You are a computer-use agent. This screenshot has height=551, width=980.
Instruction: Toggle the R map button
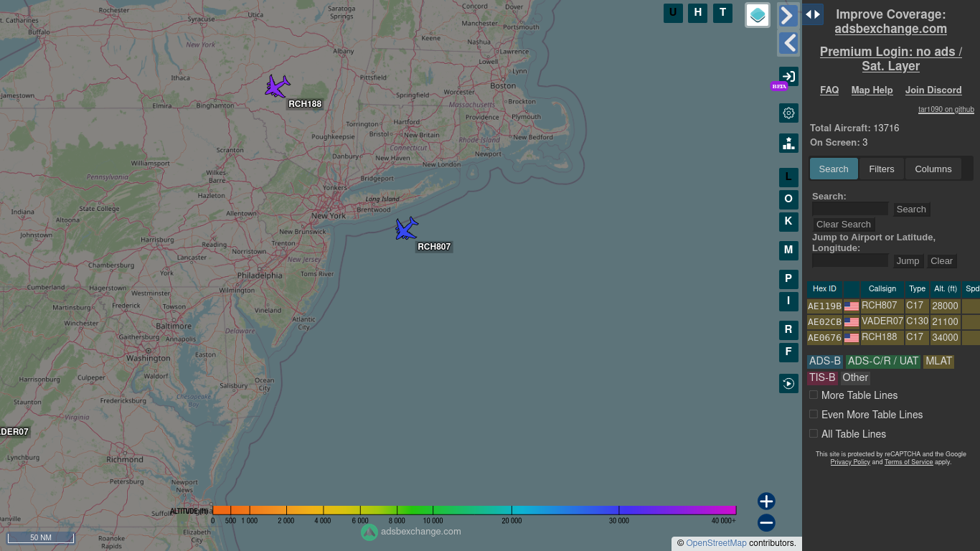coord(788,330)
